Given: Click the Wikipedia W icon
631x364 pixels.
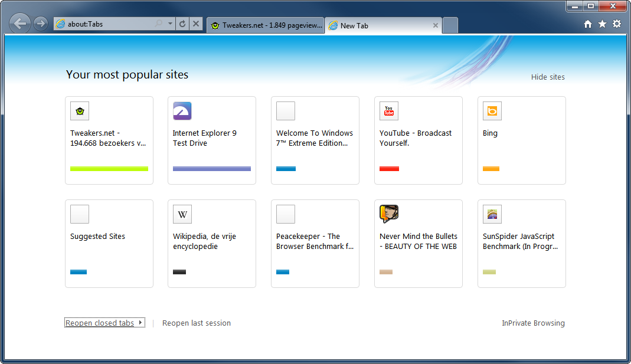Looking at the screenshot, I should [182, 214].
